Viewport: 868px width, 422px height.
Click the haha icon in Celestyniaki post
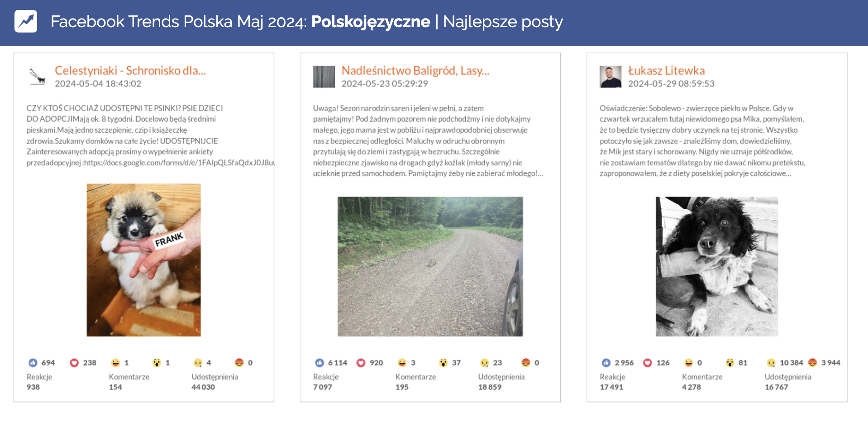point(115,363)
